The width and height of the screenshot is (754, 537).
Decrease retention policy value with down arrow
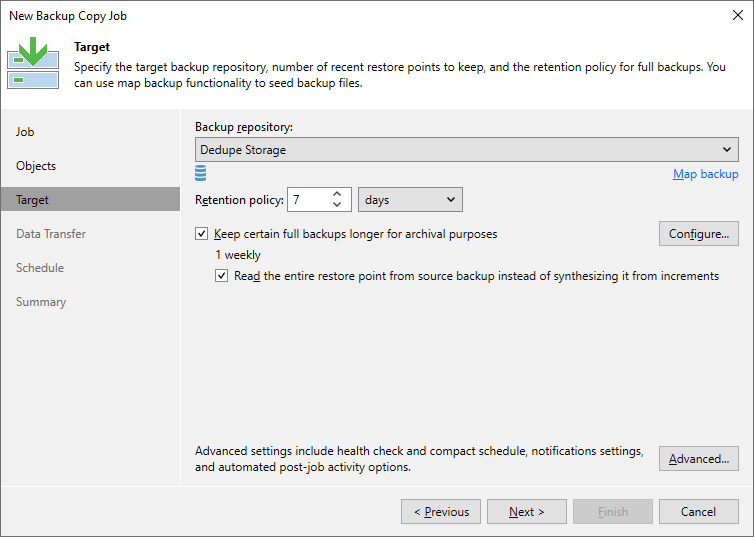(x=337, y=206)
